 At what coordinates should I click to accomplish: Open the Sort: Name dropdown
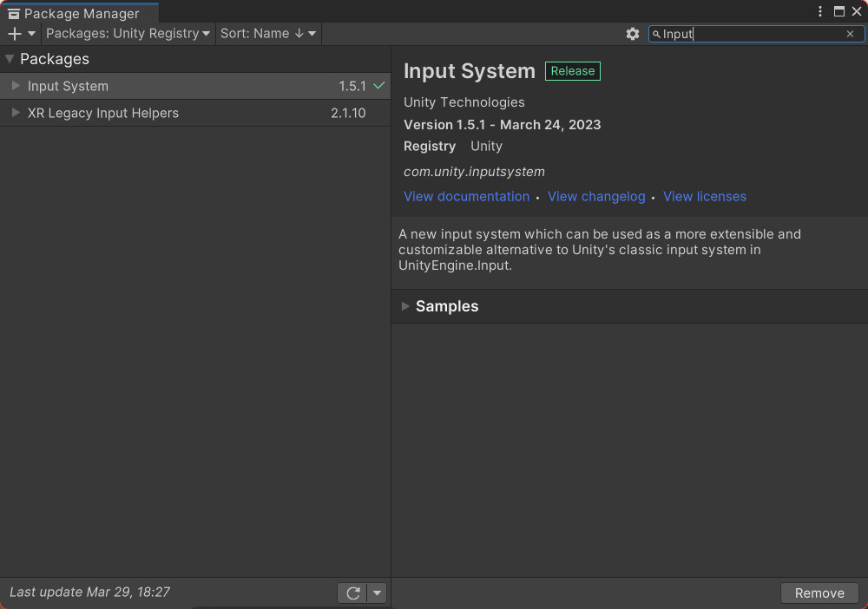268,34
